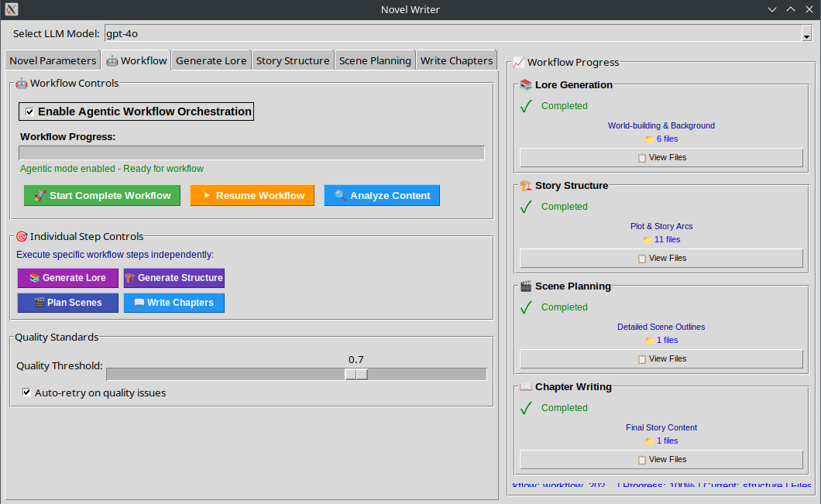Click the Plan Scenes button
This screenshot has width=821, height=504.
[68, 303]
